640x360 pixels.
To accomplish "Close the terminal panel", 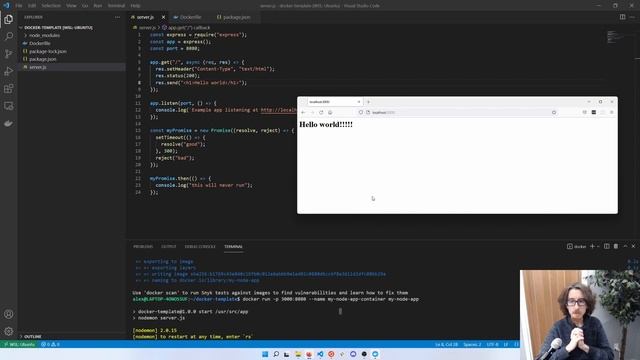I will (x=633, y=246).
